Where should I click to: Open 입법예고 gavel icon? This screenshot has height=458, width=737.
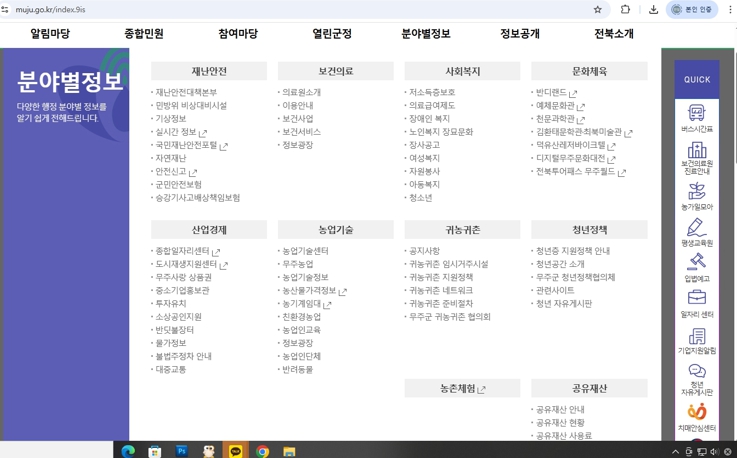pyautogui.click(x=696, y=263)
